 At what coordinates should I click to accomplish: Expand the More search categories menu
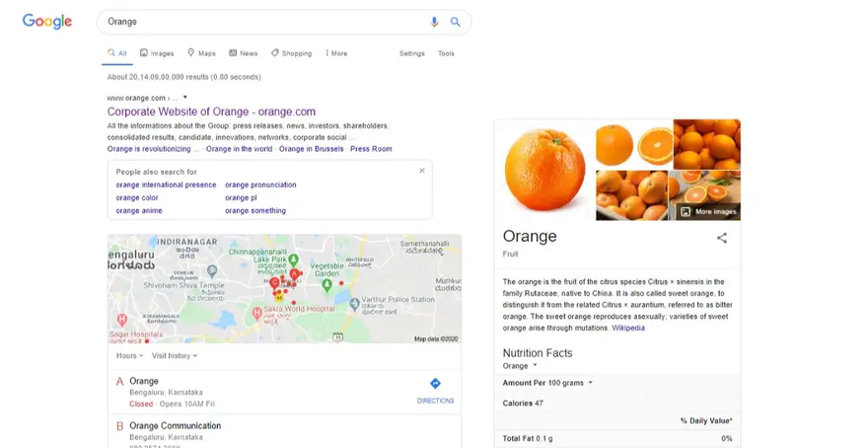coord(336,53)
